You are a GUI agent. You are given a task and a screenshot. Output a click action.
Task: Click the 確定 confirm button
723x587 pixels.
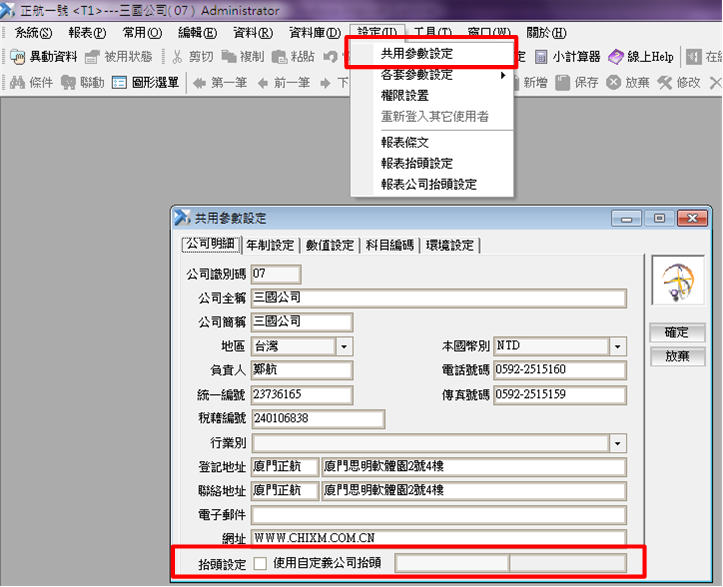point(677,333)
